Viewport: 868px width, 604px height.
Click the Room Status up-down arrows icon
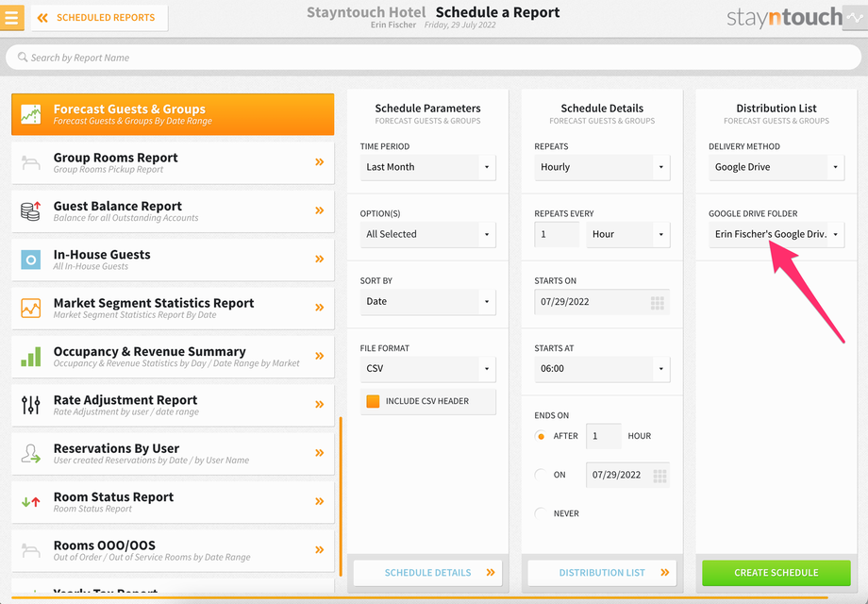tap(30, 502)
